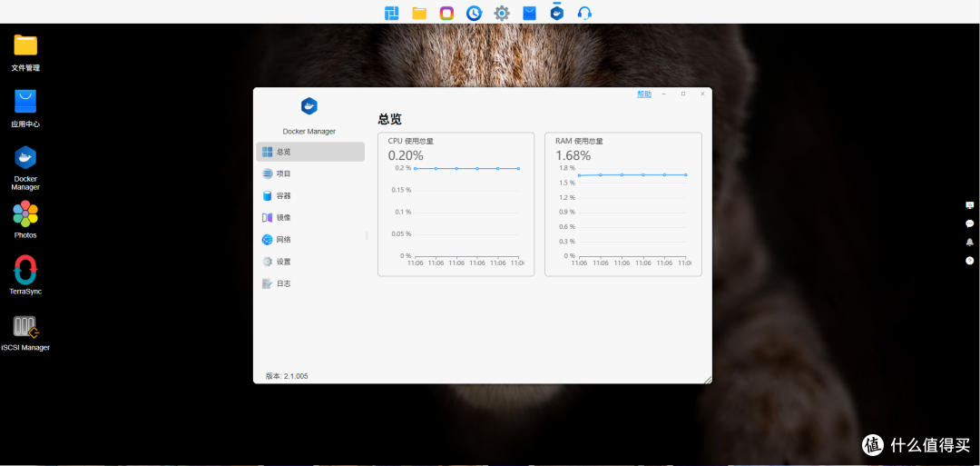This screenshot has width=980, height=466.
Task: Click the 1.5 % axis label on RAM chart
Action: pyautogui.click(x=567, y=183)
